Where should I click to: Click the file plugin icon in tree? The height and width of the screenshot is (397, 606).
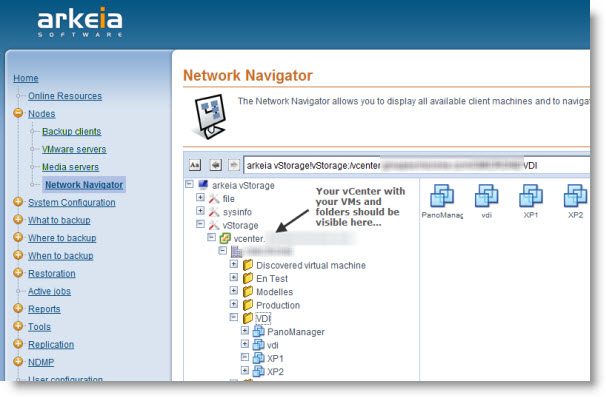(214, 199)
